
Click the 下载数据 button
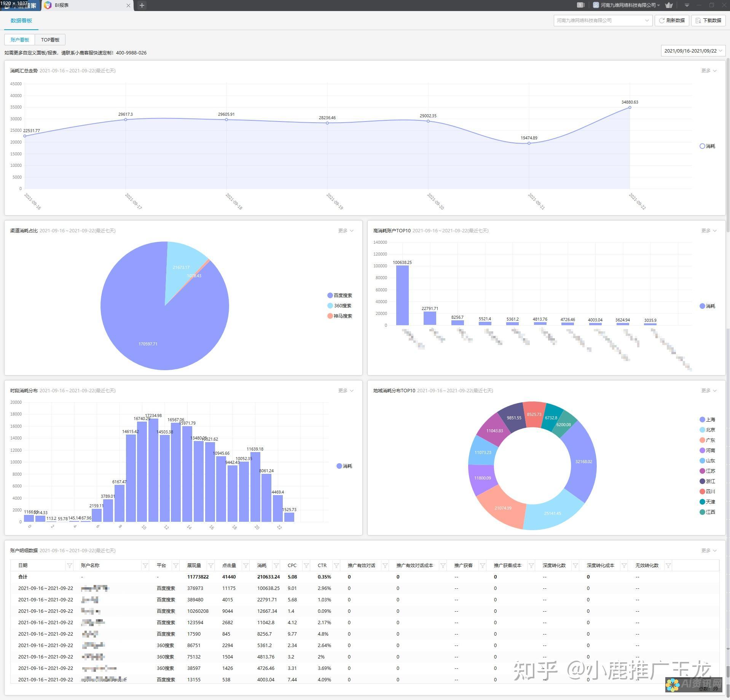[709, 21]
